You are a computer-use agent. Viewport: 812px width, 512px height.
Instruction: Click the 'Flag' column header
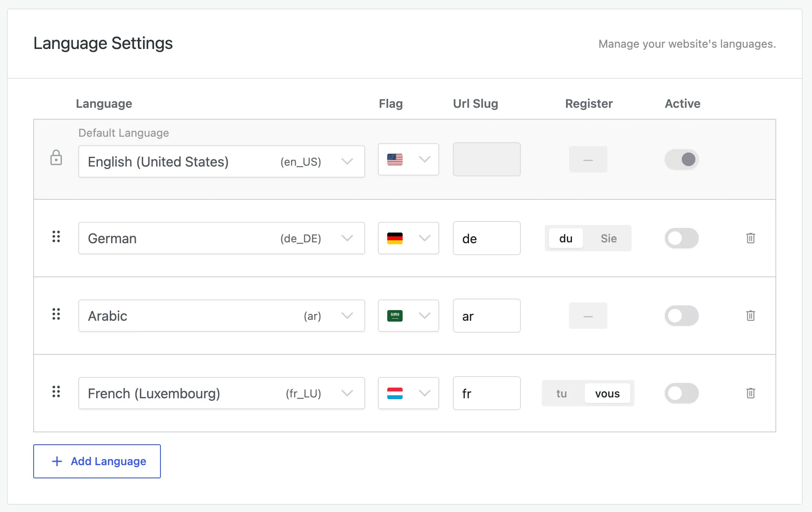(391, 104)
